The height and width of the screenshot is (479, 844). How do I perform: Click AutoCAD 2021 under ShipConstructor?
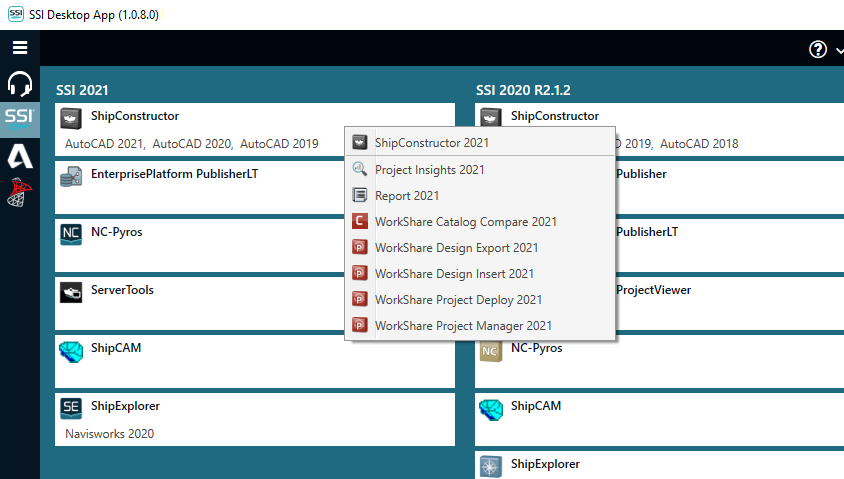click(x=104, y=144)
